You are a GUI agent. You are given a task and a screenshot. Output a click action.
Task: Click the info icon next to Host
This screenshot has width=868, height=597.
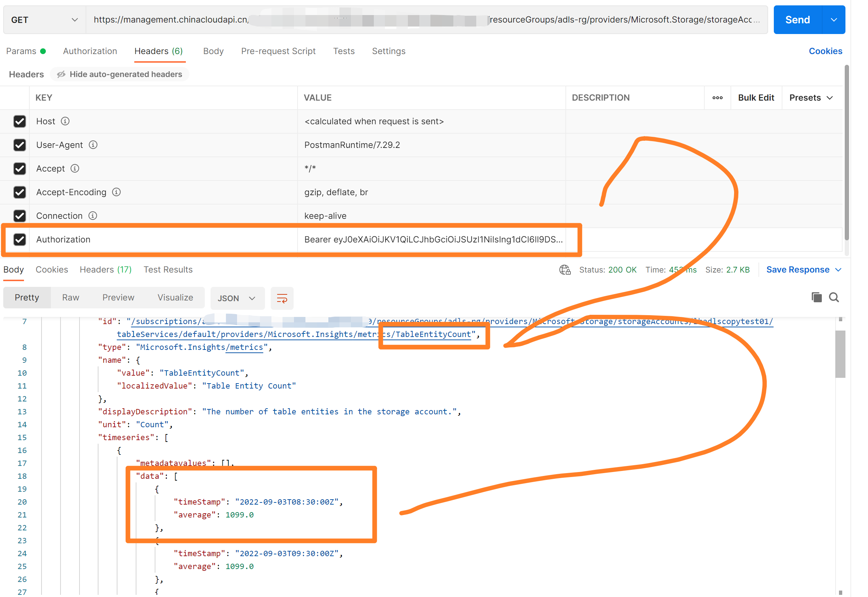coord(65,121)
